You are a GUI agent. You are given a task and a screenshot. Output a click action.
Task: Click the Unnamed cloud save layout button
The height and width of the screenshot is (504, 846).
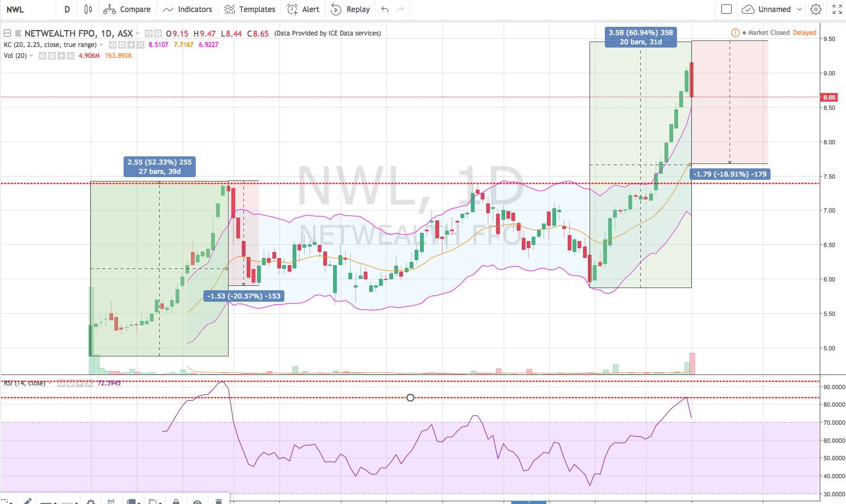766,9
